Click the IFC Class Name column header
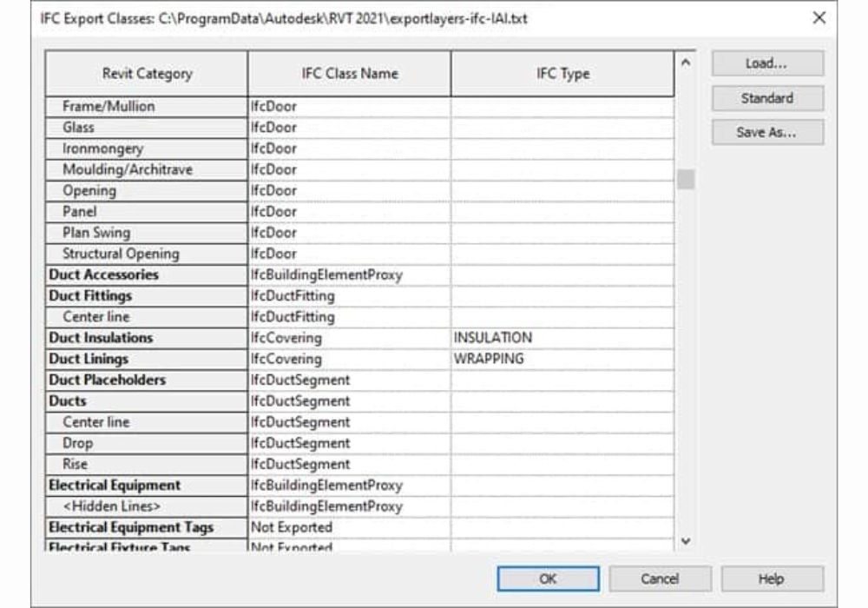The image size is (868, 608). (348, 74)
